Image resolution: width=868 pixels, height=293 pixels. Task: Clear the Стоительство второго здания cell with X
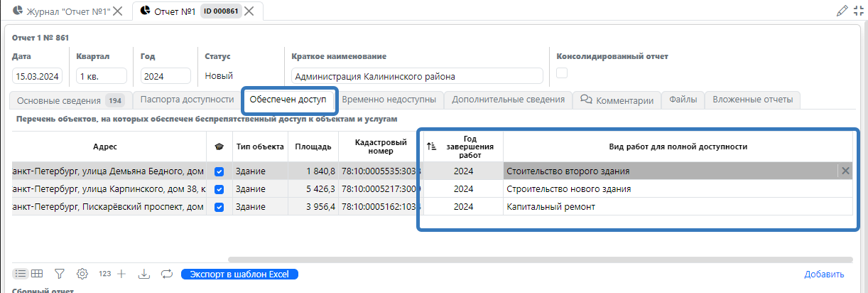[845, 171]
